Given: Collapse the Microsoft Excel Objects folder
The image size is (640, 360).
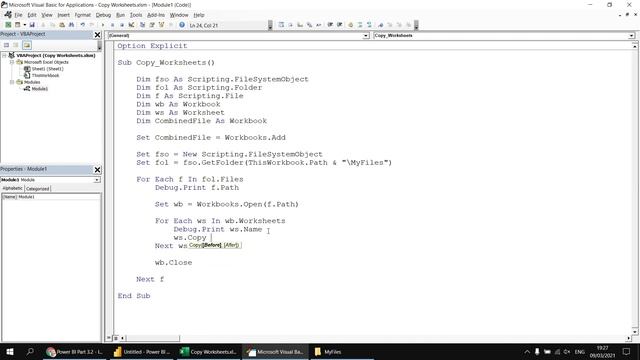Looking at the screenshot, I should click(x=12, y=62).
